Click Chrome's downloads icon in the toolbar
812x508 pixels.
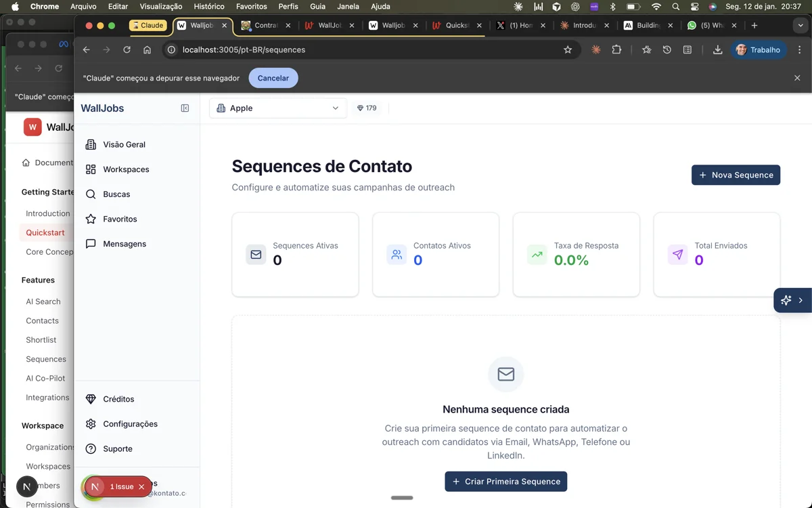717,49
